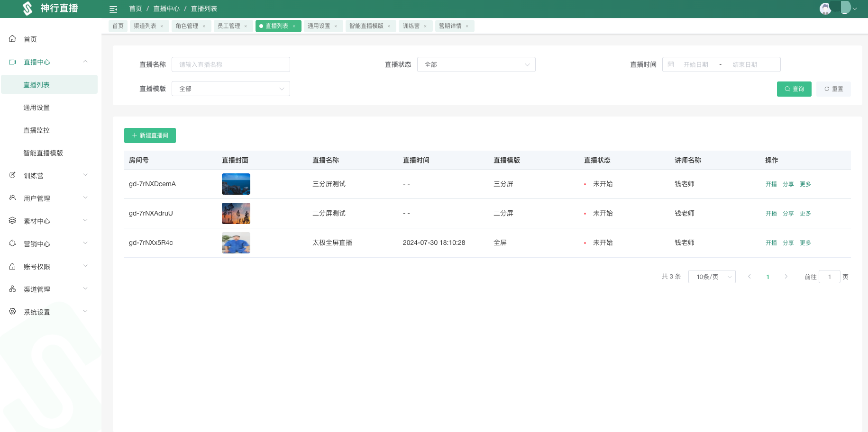Click the 素材中心 layers icon
868x432 pixels.
click(x=12, y=221)
